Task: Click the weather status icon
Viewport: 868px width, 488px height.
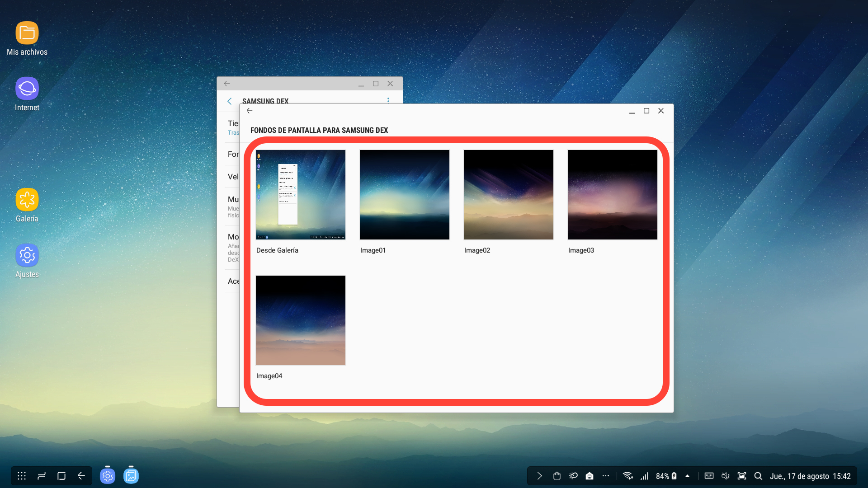Action: click(573, 476)
